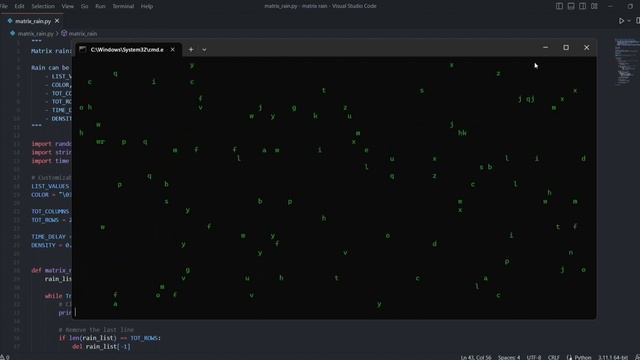Open the Run menu
The height and width of the screenshot is (360, 640).
(x=100, y=6)
